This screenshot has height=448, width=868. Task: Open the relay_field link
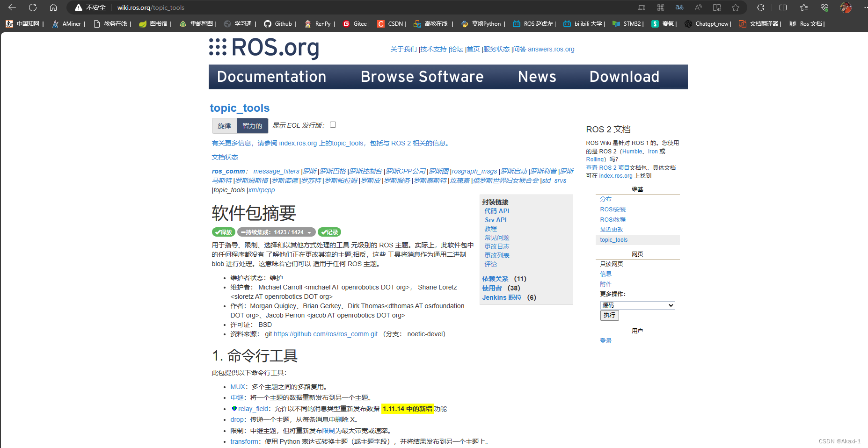coord(253,408)
